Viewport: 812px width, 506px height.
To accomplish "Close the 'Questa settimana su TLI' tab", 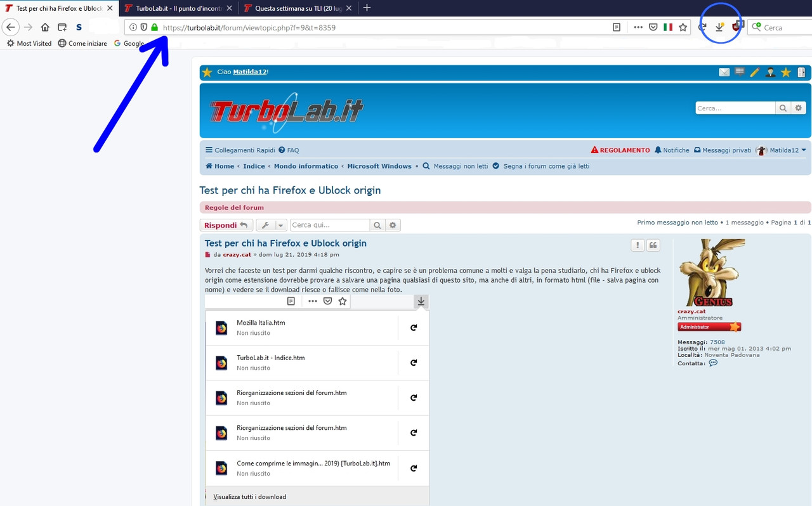I will [x=348, y=8].
